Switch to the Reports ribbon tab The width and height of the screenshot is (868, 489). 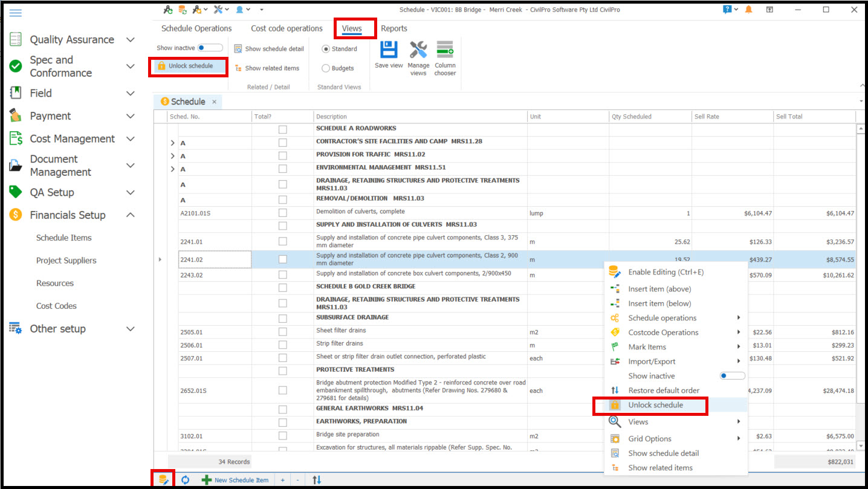point(394,28)
